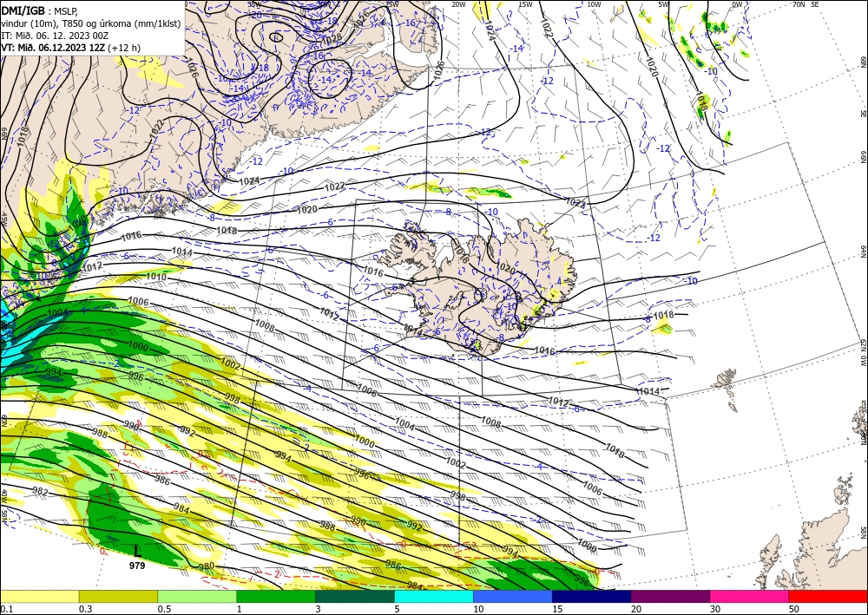The width and height of the screenshot is (868, 615).
Task: Click the "70N 5E" corner label
Action: coord(806,4)
